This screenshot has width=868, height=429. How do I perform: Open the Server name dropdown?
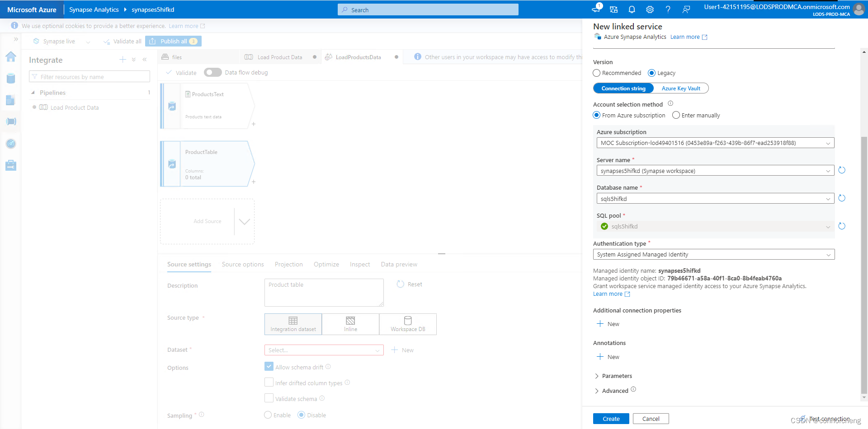pyautogui.click(x=715, y=171)
